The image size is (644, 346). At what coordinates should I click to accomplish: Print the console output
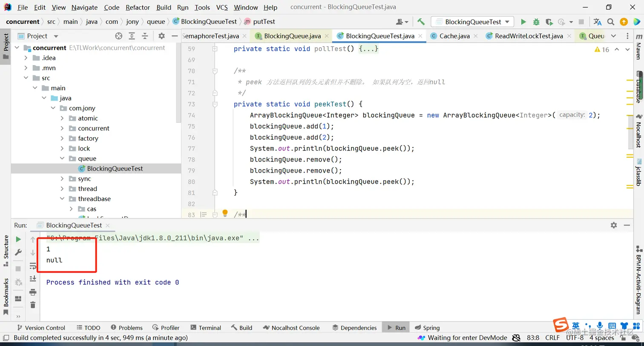[33, 292]
